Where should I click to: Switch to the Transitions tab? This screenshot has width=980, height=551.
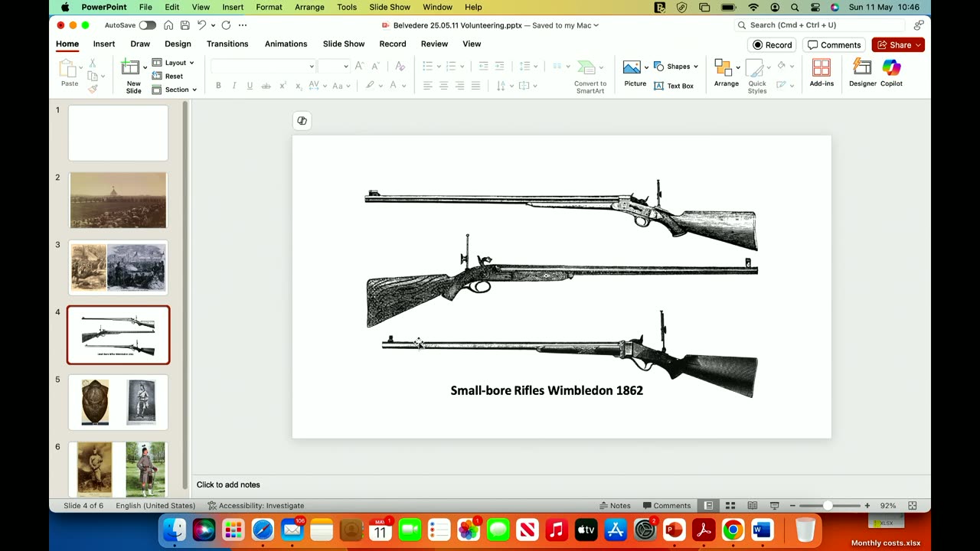(227, 44)
